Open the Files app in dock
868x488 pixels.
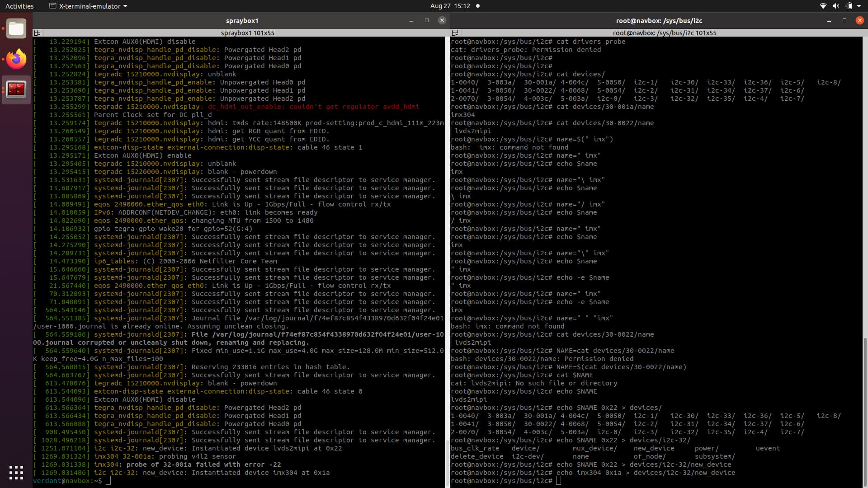coord(16,29)
